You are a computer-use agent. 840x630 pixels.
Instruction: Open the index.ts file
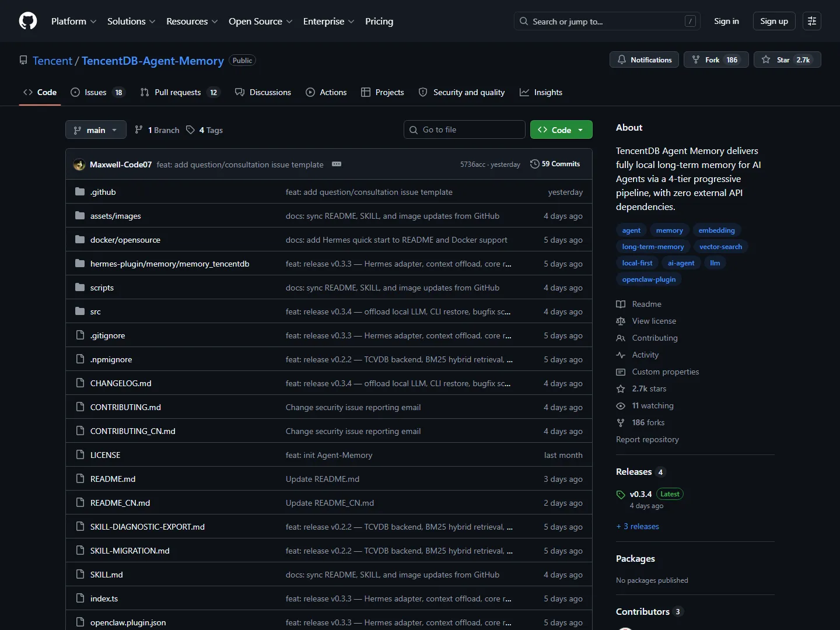point(104,598)
